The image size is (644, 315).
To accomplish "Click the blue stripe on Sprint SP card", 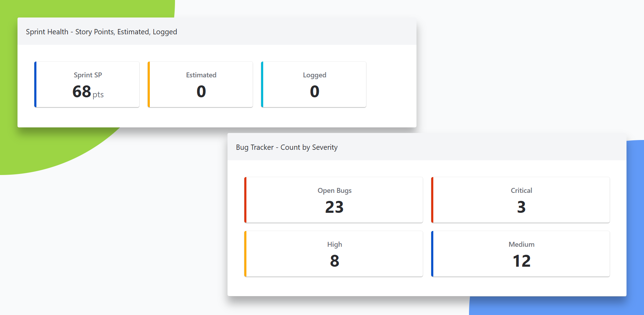I will pos(35,84).
